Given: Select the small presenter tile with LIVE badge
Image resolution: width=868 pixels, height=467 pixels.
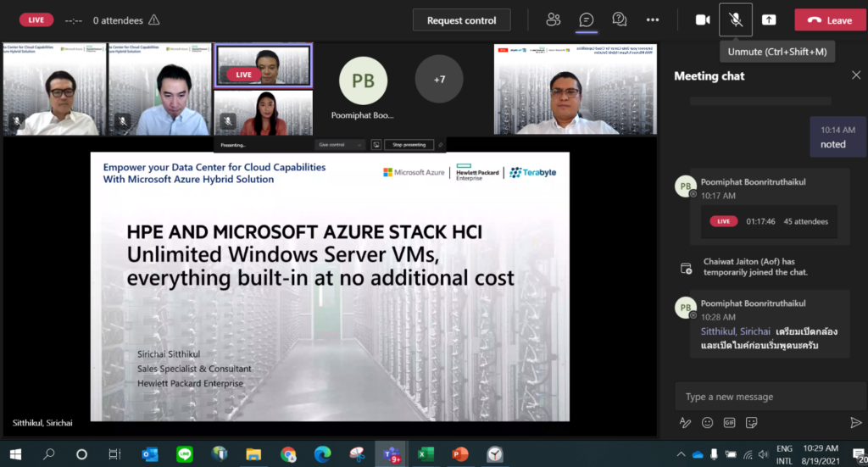Looking at the screenshot, I should [x=264, y=66].
